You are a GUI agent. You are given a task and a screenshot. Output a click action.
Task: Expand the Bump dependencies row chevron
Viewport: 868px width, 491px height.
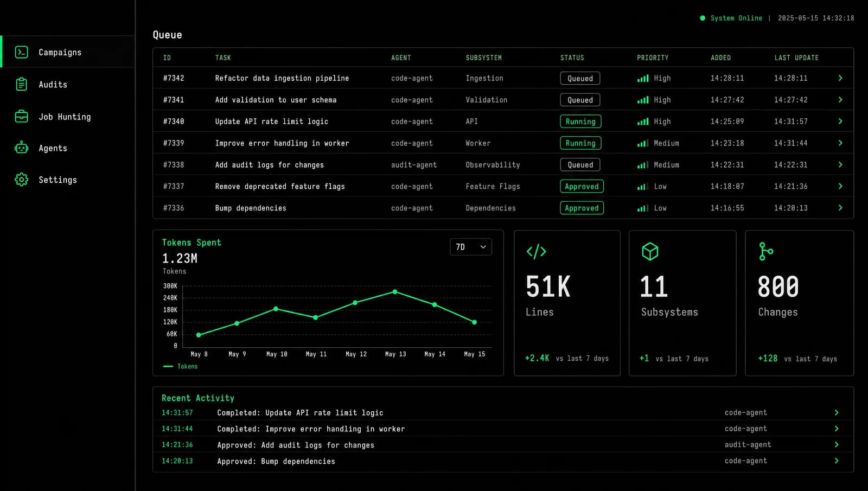(840, 208)
